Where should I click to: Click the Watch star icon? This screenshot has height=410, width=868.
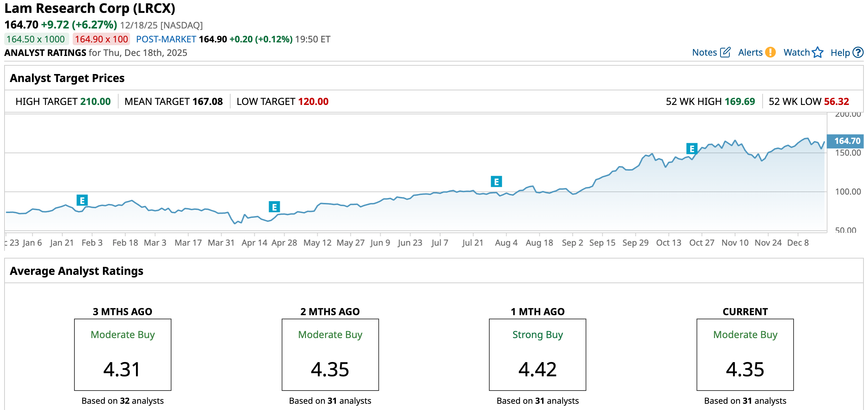[x=818, y=52]
